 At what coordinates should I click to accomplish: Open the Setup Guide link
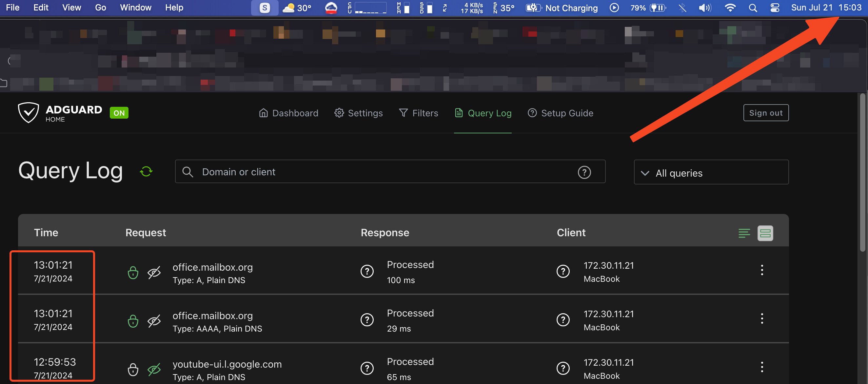[x=560, y=113]
